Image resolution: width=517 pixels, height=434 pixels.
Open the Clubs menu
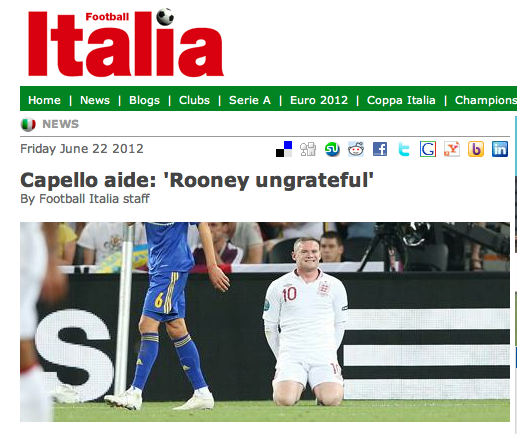pyautogui.click(x=194, y=100)
